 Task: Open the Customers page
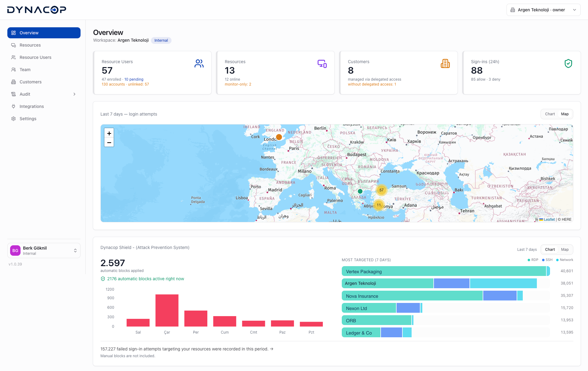coord(44,82)
